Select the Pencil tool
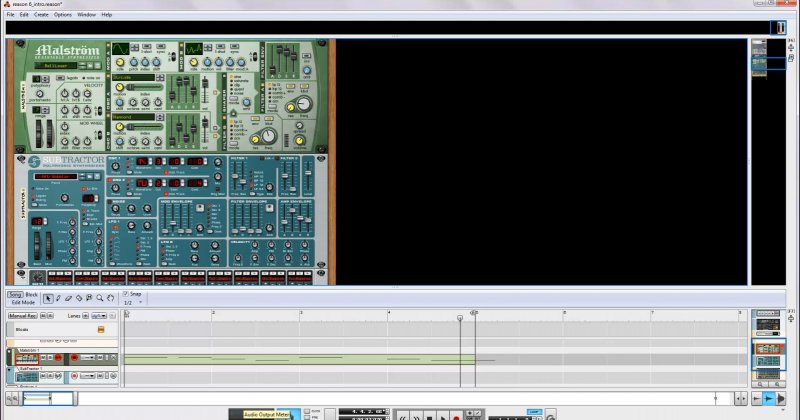Viewport: 800px width, 420px height. tap(59, 298)
